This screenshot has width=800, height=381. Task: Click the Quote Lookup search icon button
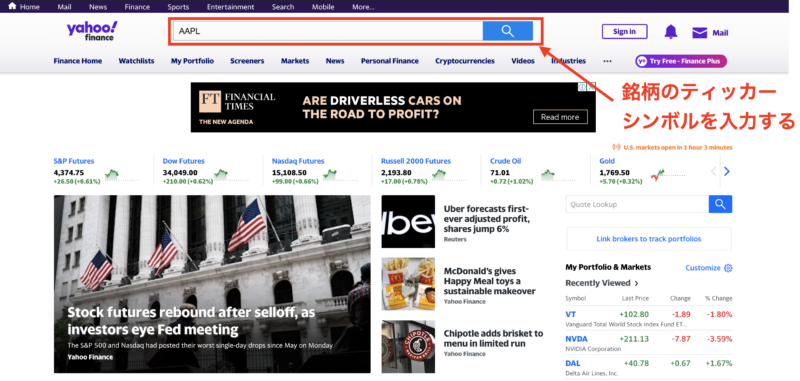(720, 204)
